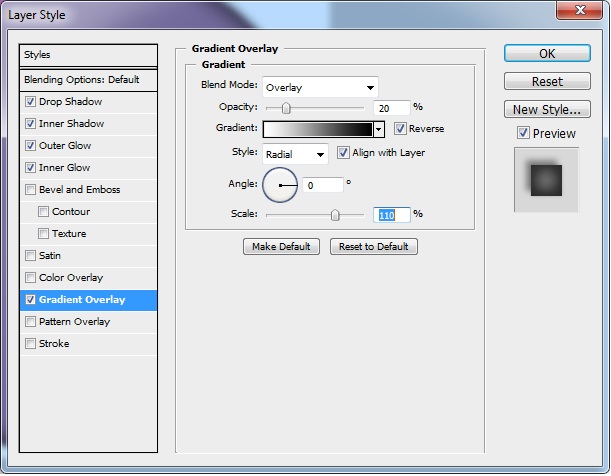
Task: Open the New Style dialog
Action: click(547, 109)
